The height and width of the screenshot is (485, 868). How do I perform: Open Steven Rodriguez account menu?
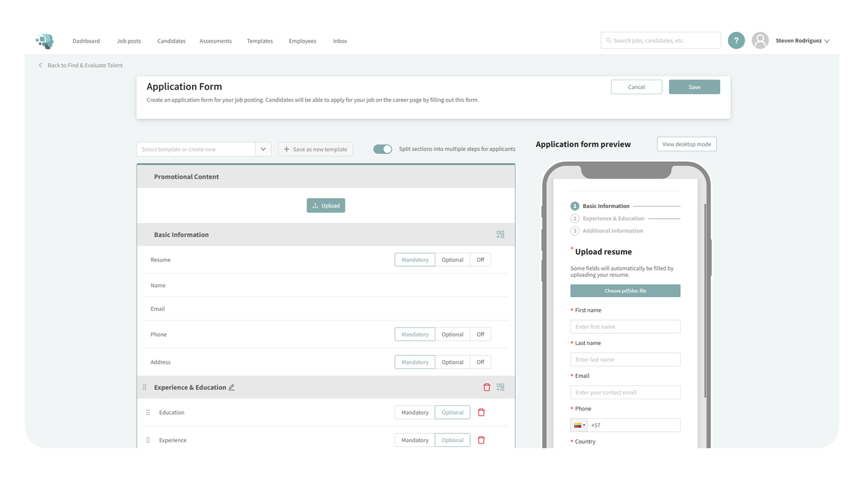tap(802, 41)
